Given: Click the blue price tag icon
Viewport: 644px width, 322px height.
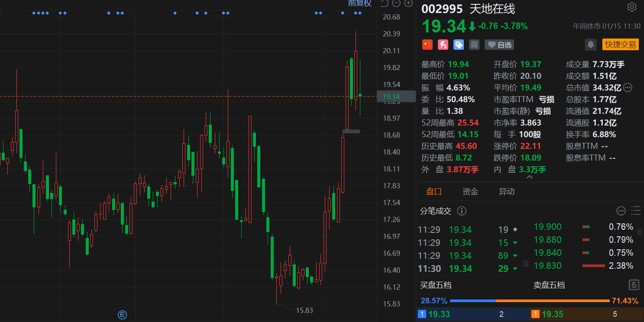Looking at the screenshot, I should [x=459, y=45].
